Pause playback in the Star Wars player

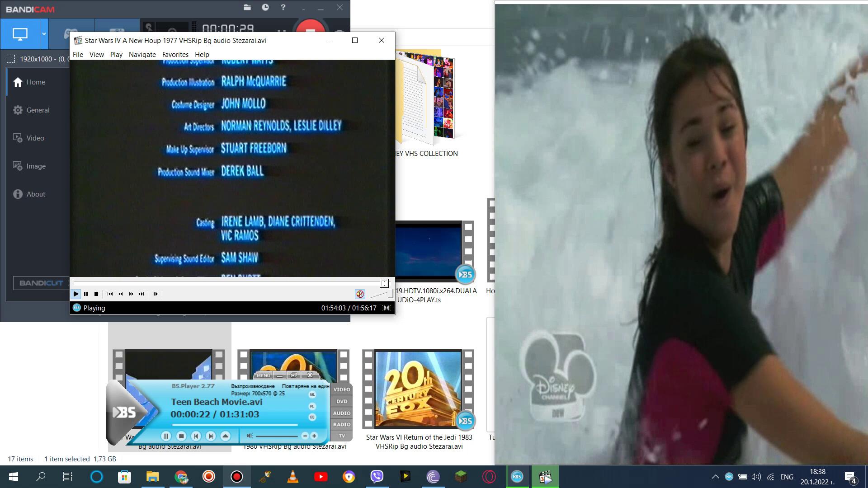[x=86, y=294]
